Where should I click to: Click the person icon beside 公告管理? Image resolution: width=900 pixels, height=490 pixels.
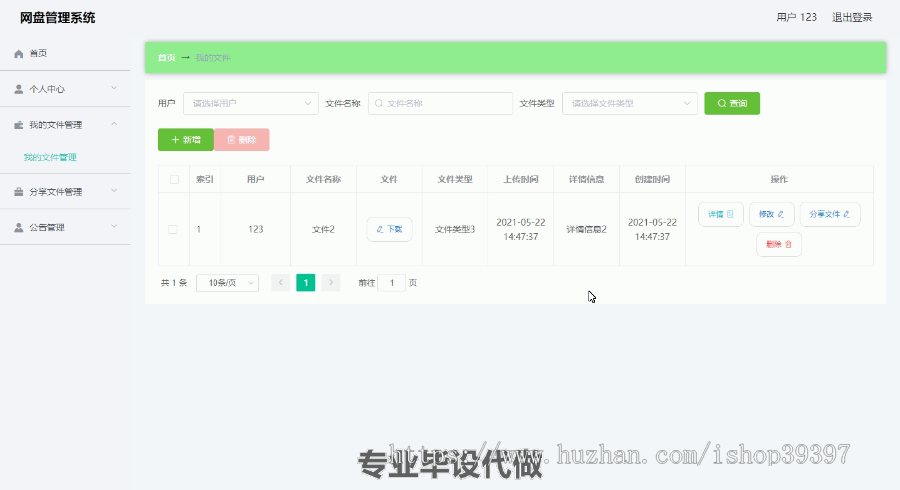(x=18, y=227)
